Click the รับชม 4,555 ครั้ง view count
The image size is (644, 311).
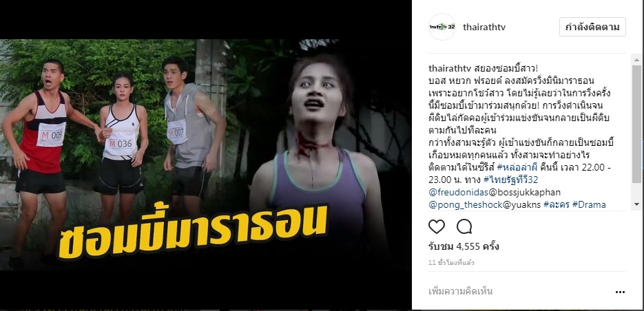click(x=464, y=247)
